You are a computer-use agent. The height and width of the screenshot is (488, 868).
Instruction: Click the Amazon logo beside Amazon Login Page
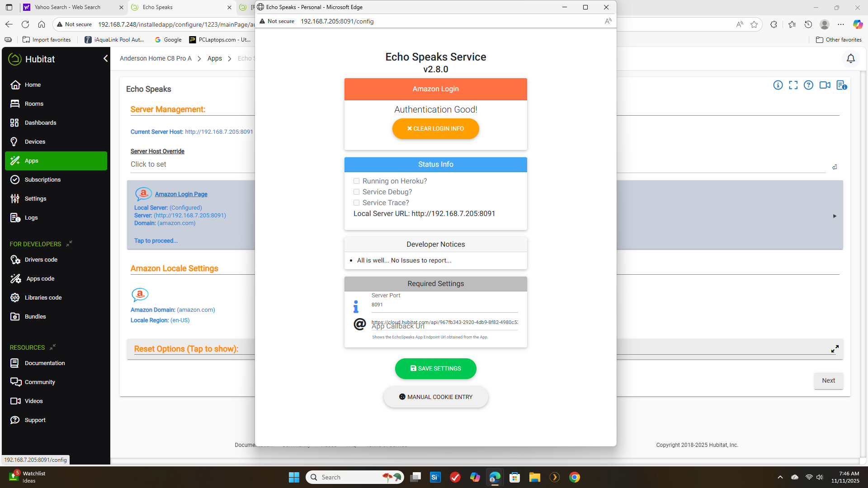coord(143,194)
